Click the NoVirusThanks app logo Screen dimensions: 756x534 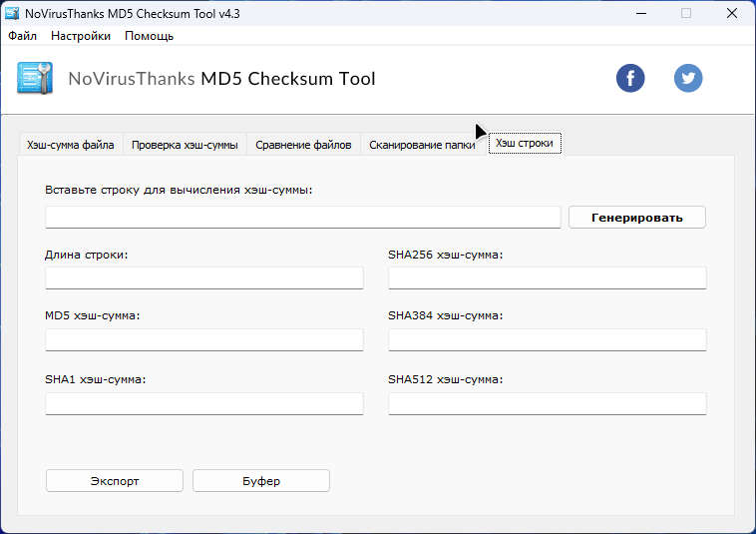point(35,79)
